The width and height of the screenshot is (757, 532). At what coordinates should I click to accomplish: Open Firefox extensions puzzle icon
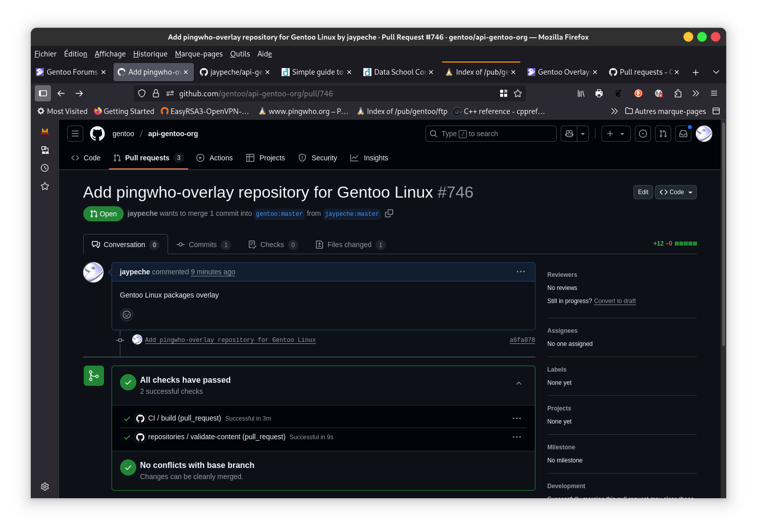pos(678,93)
